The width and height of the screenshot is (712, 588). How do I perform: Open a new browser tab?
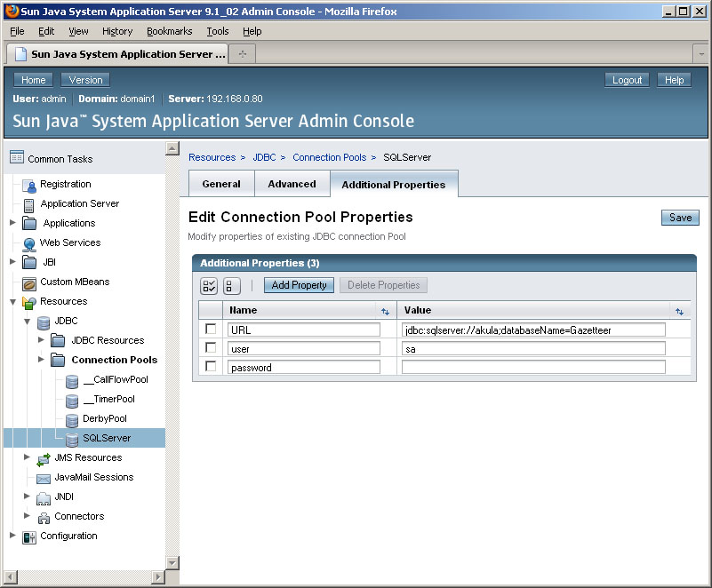pos(243,54)
